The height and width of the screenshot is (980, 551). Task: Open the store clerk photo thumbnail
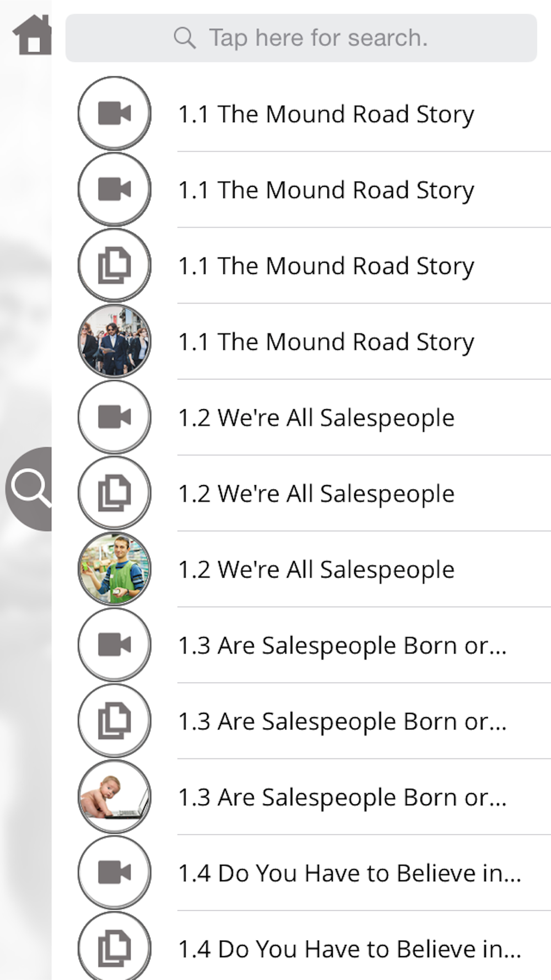[114, 569]
